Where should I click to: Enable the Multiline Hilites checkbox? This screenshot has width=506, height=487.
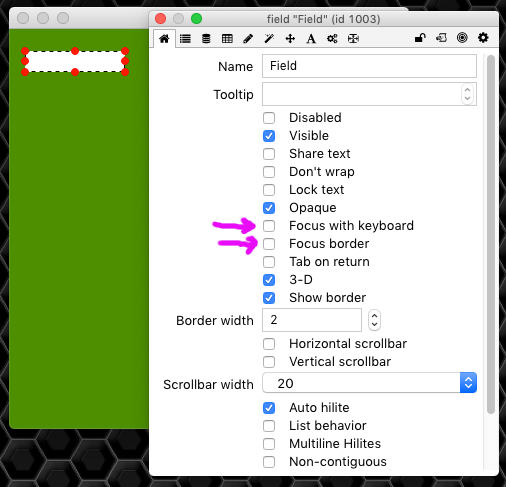[x=269, y=444]
